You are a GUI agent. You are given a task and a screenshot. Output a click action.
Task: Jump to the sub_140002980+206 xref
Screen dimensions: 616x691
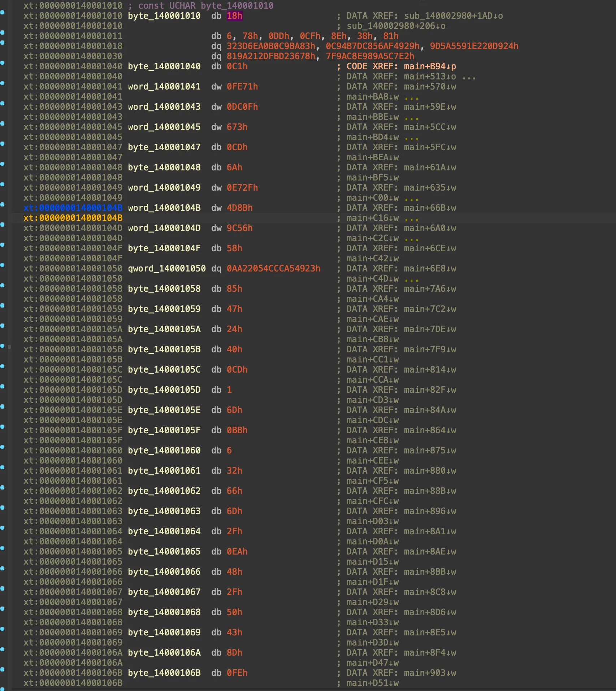396,26
